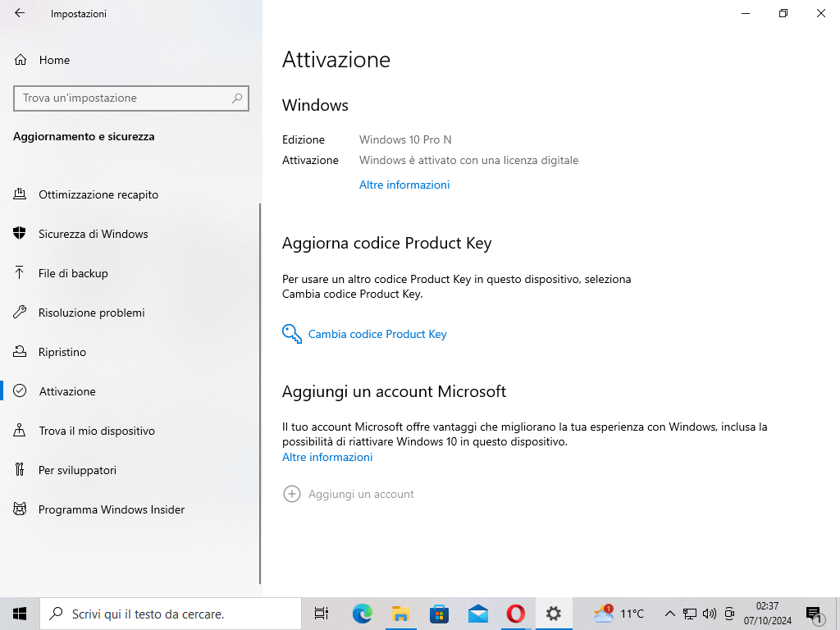Go back with the Settings back arrow
The height and width of the screenshot is (630, 840).
click(x=20, y=13)
